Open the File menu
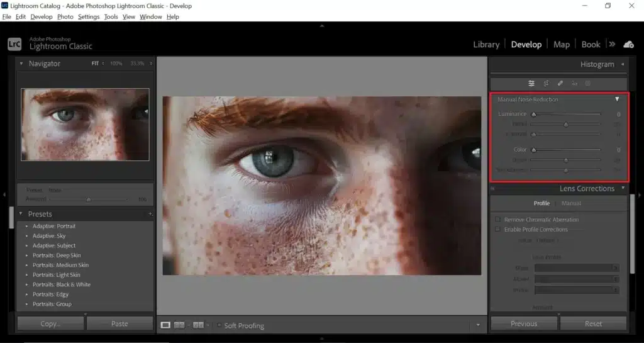The width and height of the screenshot is (644, 343). coord(6,17)
